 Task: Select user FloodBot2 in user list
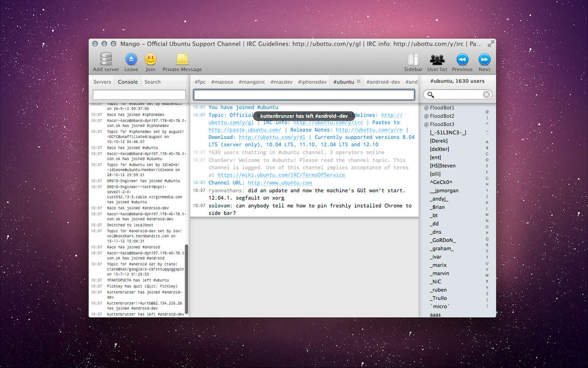442,116
